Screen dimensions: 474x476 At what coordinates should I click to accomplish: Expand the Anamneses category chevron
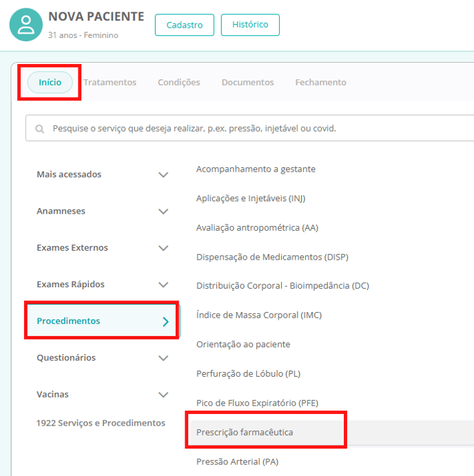[x=163, y=211]
